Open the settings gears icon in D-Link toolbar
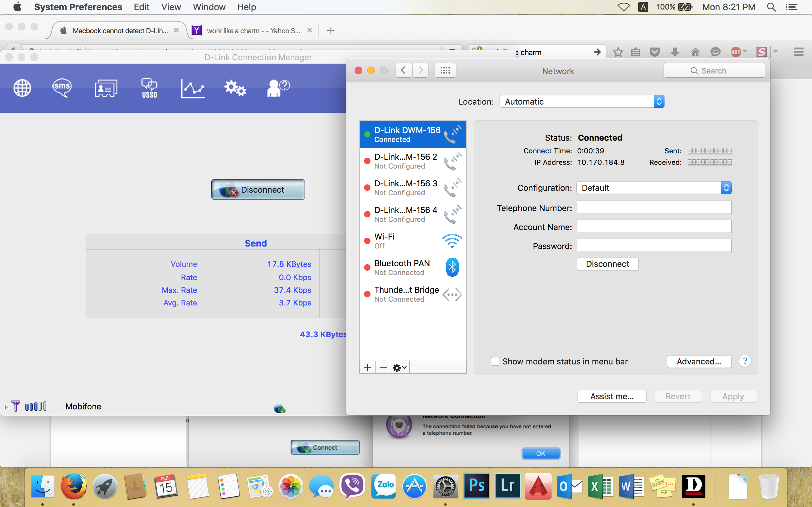 pos(235,88)
